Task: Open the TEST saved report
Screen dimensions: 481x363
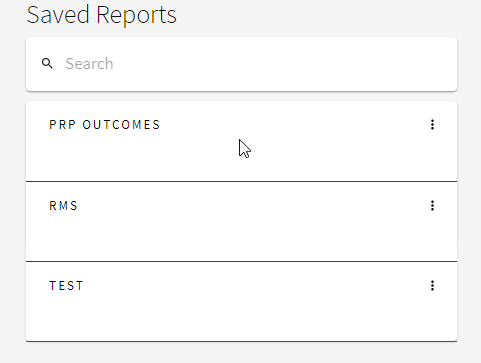Action: (66, 286)
